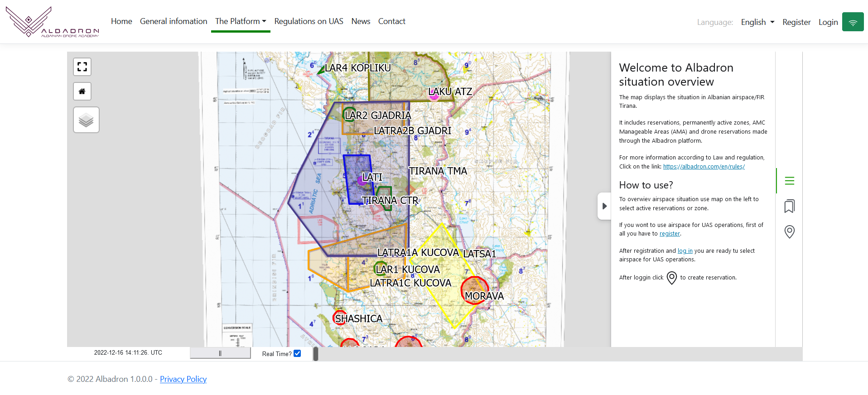Collapse the side panel with arrow
Image resolution: width=868 pixels, height=395 pixels.
(x=604, y=206)
